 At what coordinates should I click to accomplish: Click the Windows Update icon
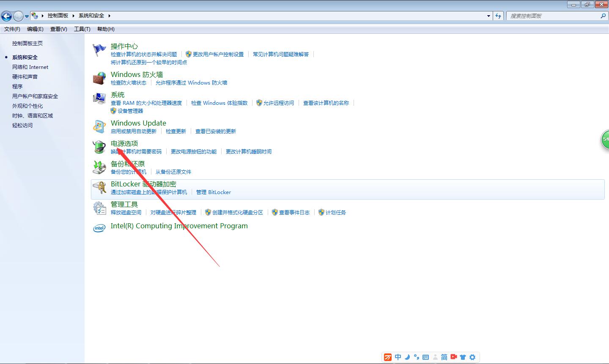(99, 127)
